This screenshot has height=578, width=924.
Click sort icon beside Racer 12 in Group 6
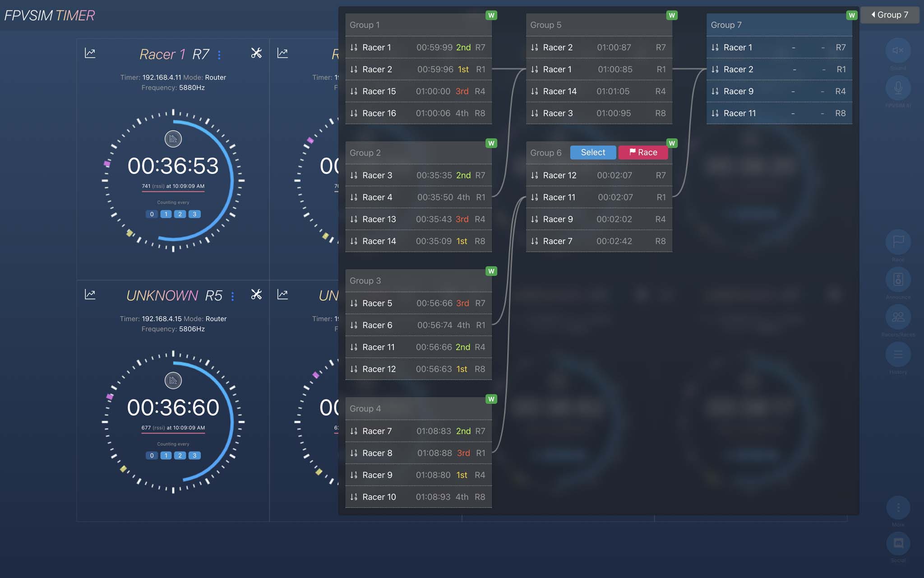coord(534,175)
